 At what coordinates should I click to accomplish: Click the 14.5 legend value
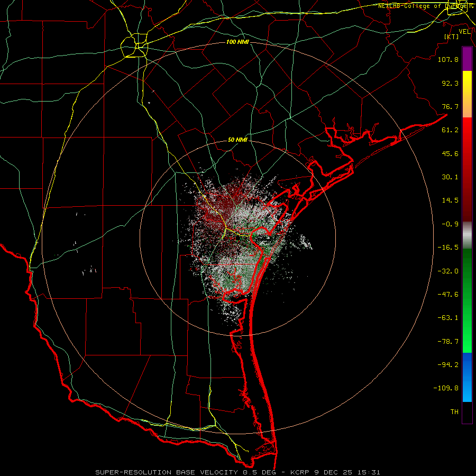[x=450, y=200]
